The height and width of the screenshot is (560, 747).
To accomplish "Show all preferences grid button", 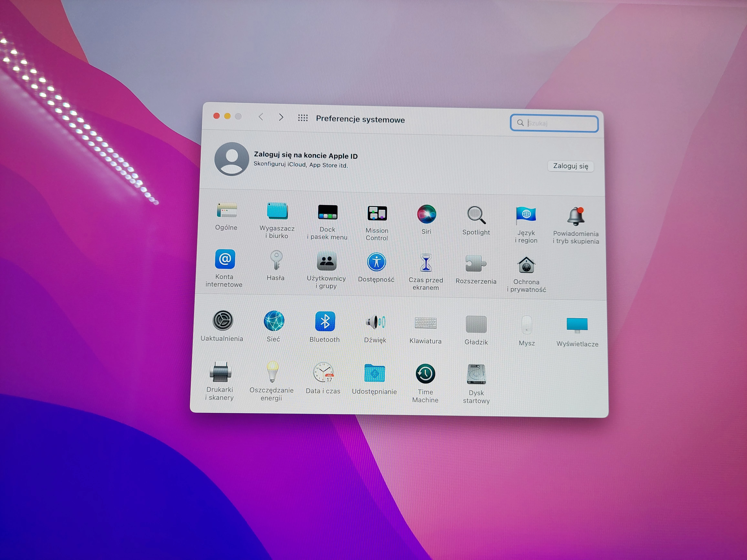I will pyautogui.click(x=303, y=118).
